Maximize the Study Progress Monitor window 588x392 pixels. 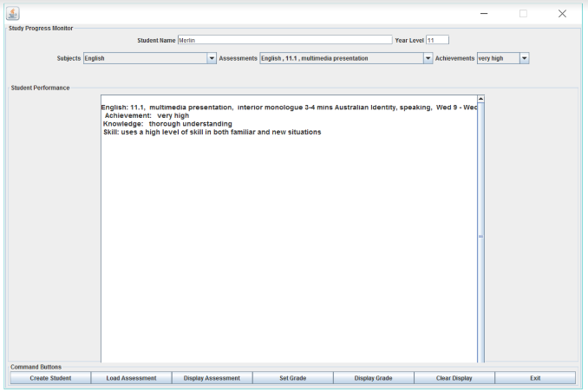point(523,13)
